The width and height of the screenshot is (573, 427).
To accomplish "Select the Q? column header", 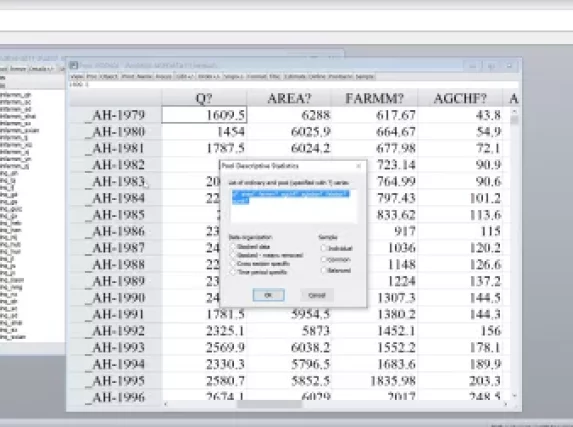I will (x=204, y=98).
